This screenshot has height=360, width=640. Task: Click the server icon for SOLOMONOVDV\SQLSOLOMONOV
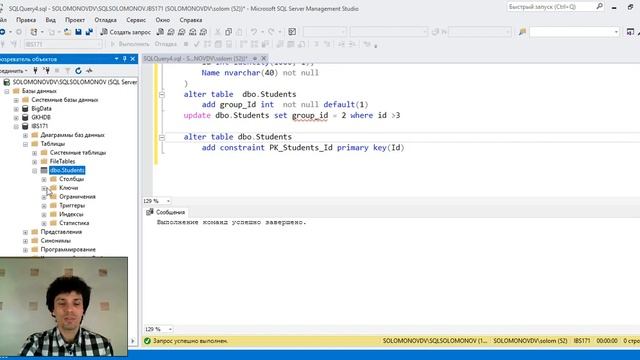(x=7, y=82)
